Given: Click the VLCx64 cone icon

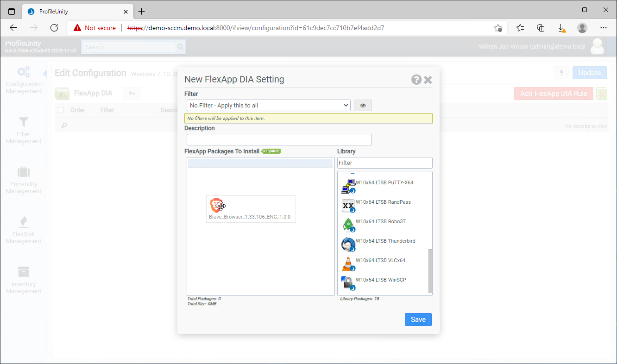Looking at the screenshot, I should [348, 264].
